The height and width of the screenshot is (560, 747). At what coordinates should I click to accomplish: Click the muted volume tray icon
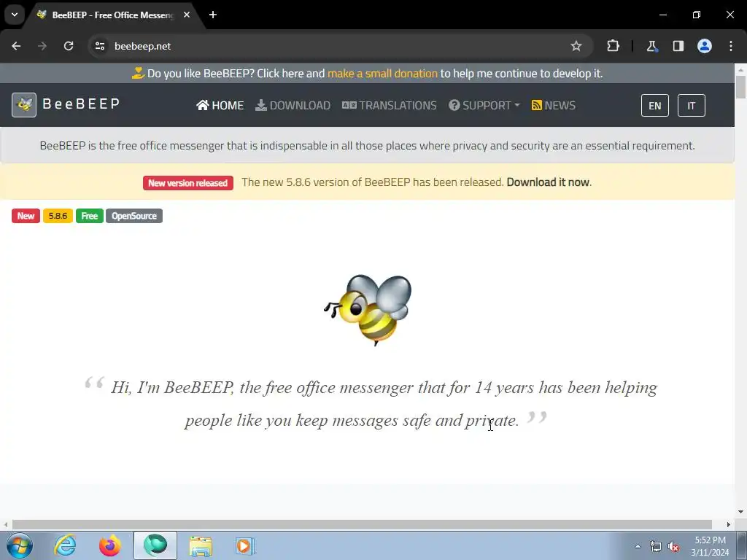673,546
